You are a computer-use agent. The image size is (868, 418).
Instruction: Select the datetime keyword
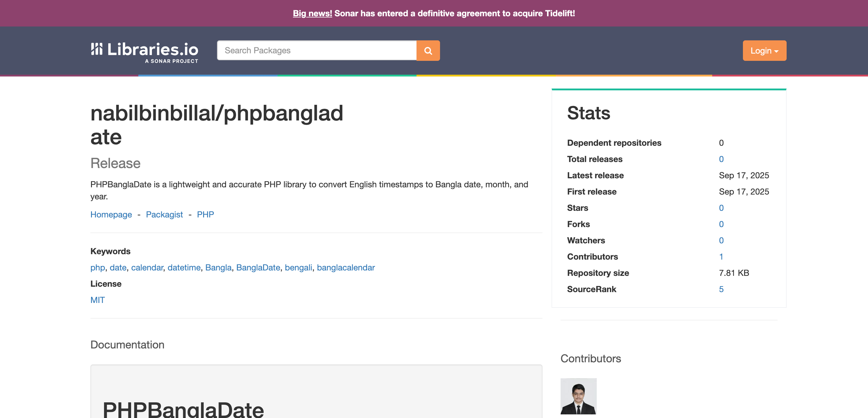[x=184, y=267]
